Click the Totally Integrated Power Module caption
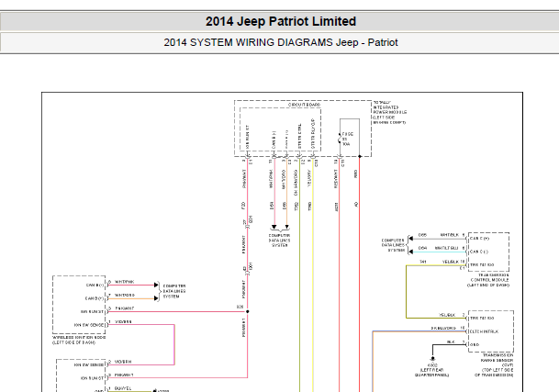This screenshot has width=559, height=392. [x=390, y=112]
